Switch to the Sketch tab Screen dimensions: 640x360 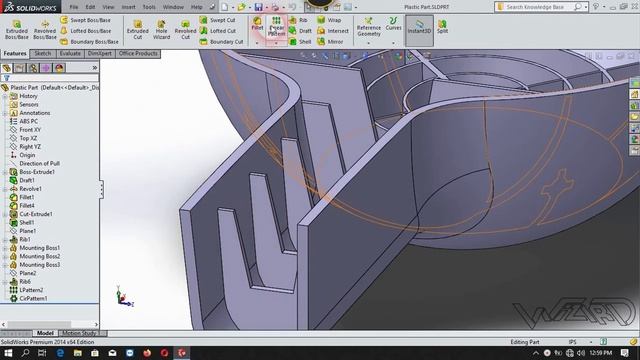42,54
